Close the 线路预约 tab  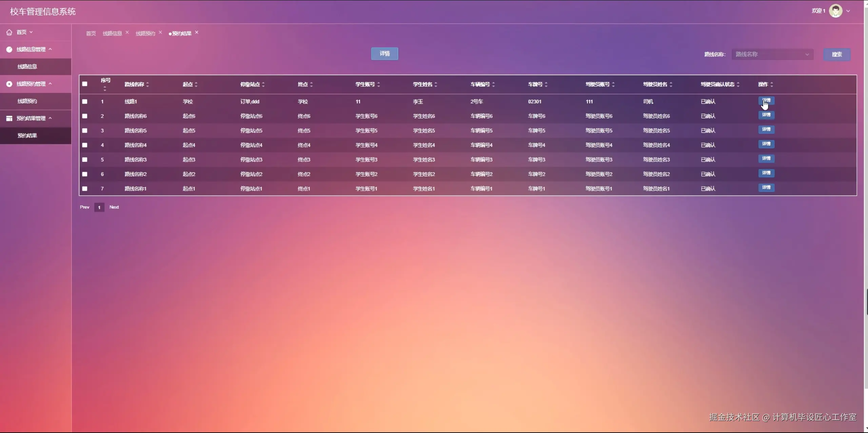pos(160,33)
